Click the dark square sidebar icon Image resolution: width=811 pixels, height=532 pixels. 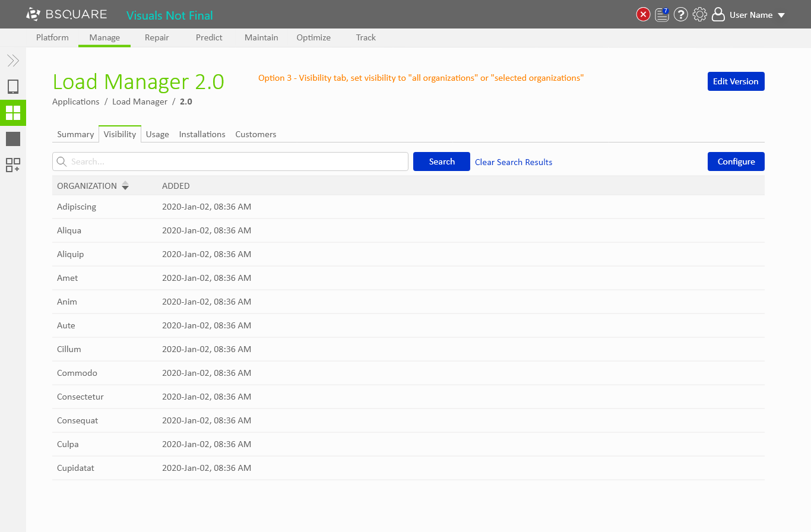click(13, 139)
